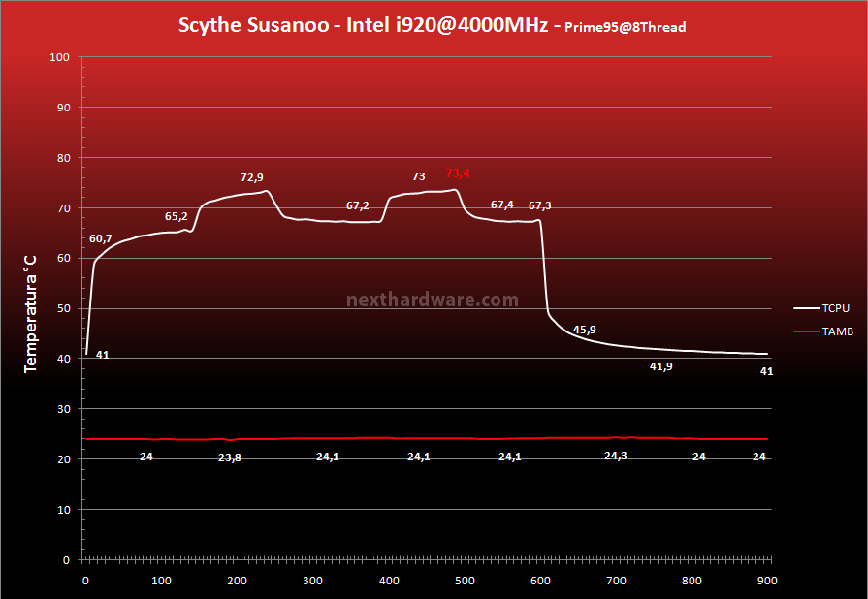Click the vertical axis tick label 90
This screenshot has height=599, width=868.
[64, 108]
